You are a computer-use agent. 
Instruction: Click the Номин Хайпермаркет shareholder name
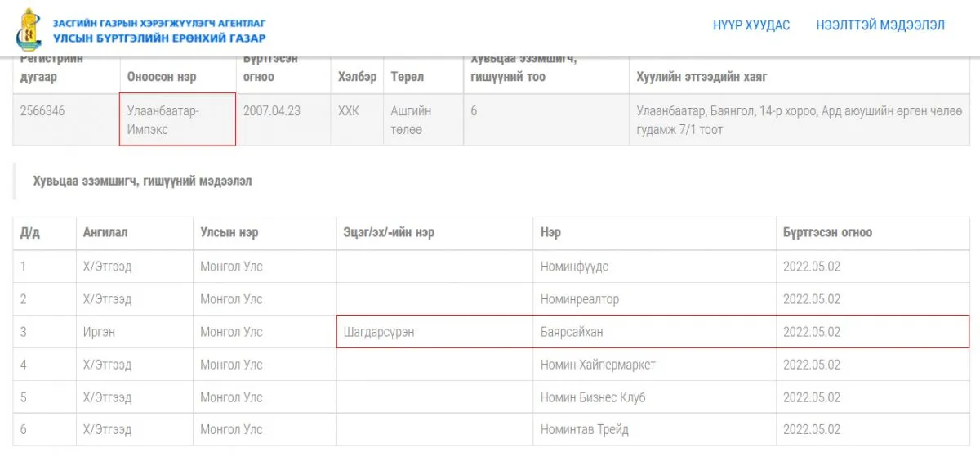click(x=598, y=365)
